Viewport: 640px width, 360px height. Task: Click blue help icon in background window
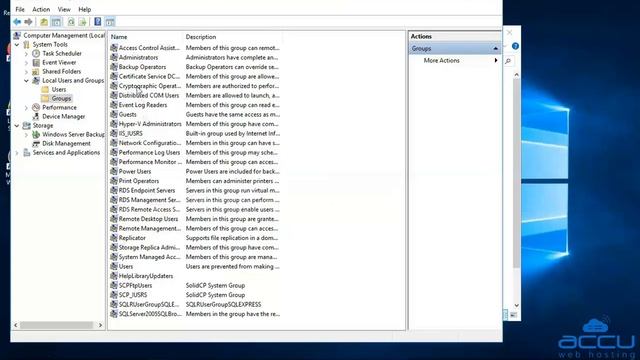tap(515, 46)
